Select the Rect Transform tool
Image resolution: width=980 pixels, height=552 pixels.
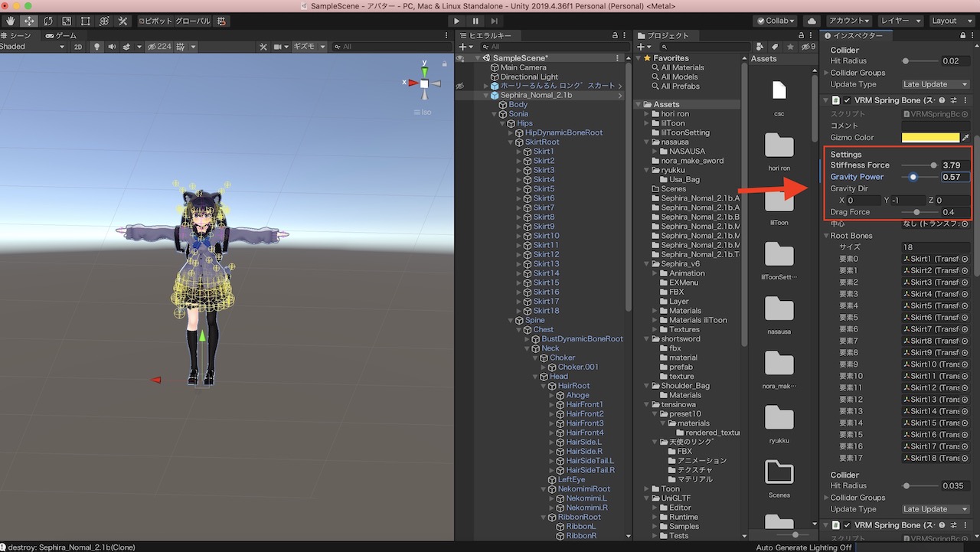click(x=85, y=21)
